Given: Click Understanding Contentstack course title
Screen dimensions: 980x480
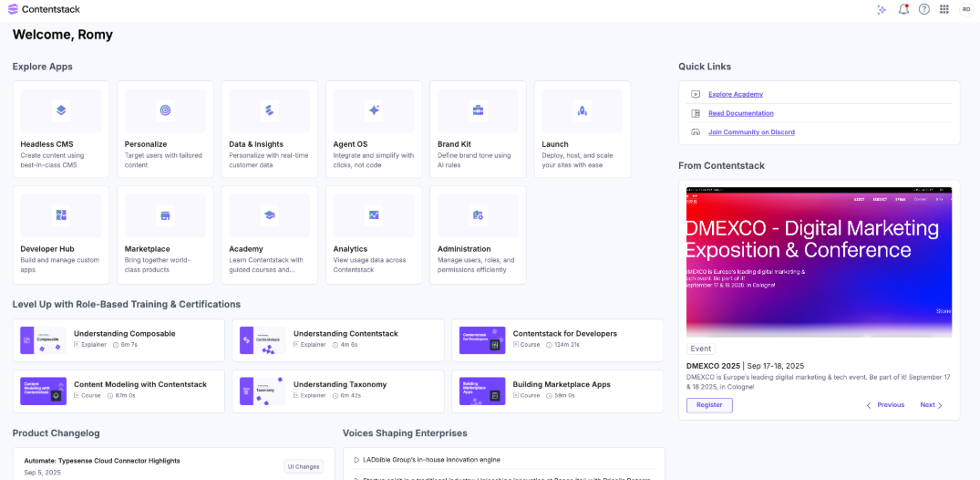Looking at the screenshot, I should click(346, 334).
